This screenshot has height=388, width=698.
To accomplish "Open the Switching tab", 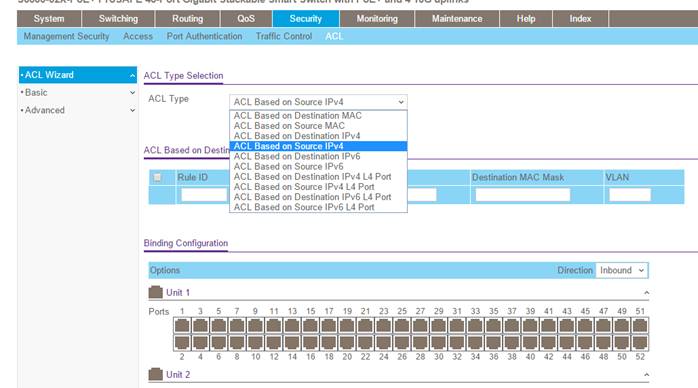I will click(x=118, y=19).
